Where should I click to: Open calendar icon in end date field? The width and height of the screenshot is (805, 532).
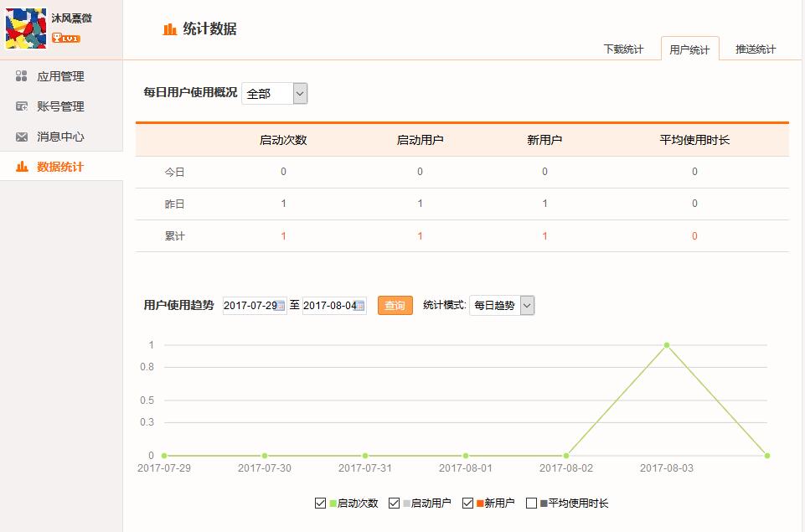(360, 306)
